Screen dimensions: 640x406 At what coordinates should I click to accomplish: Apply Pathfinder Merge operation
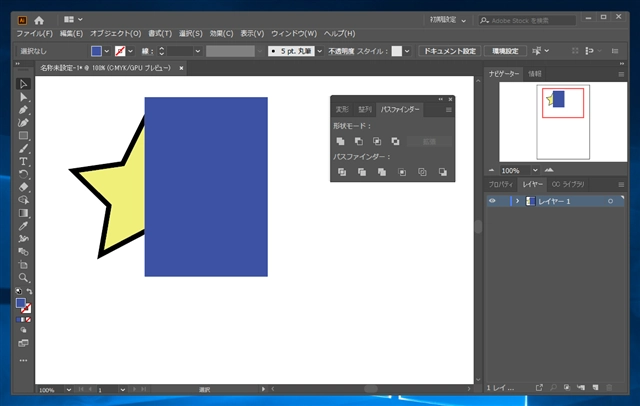382,172
